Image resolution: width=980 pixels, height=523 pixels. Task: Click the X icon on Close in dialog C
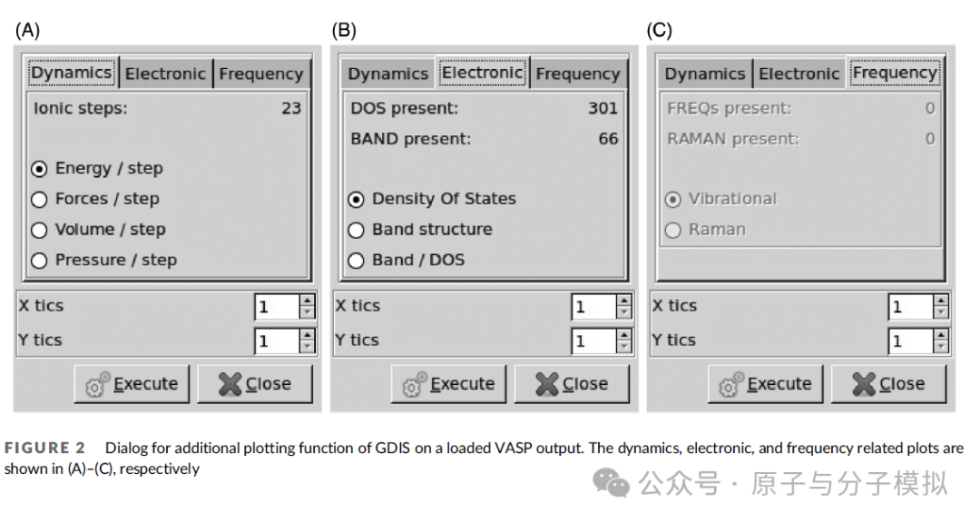click(x=863, y=384)
